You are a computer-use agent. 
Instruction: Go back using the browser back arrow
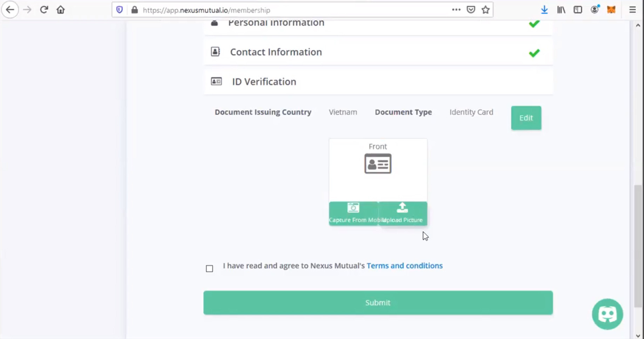point(10,10)
